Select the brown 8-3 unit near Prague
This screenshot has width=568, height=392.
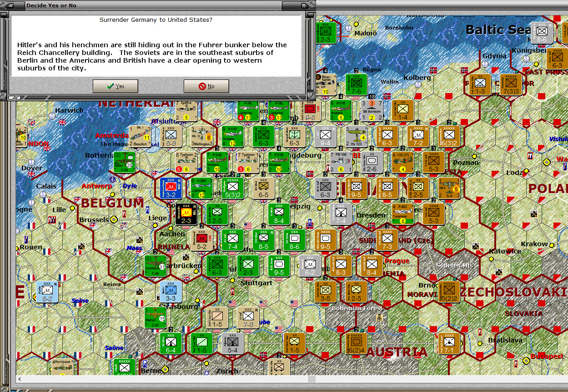[x=341, y=266]
